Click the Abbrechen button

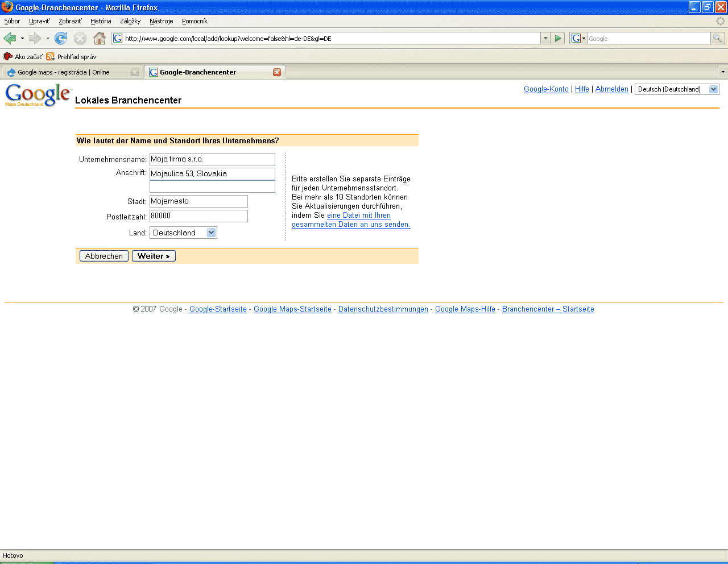click(x=104, y=256)
